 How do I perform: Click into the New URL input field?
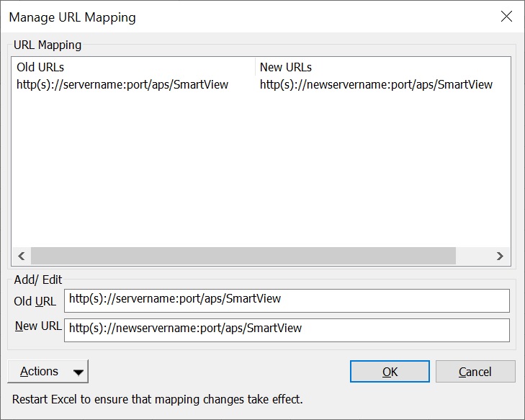(x=287, y=330)
